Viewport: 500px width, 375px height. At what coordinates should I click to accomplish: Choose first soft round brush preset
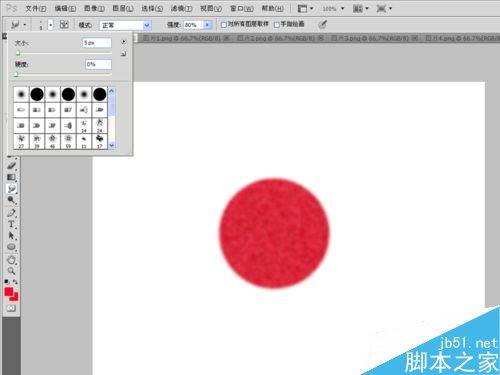21,94
